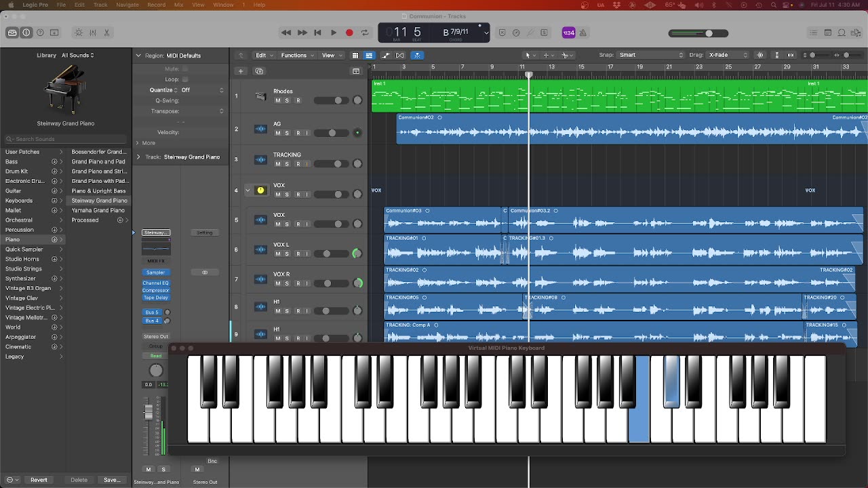Screen dimensions: 868x488
Task: Open the Quantize Off dropdown
Action: pos(201,90)
